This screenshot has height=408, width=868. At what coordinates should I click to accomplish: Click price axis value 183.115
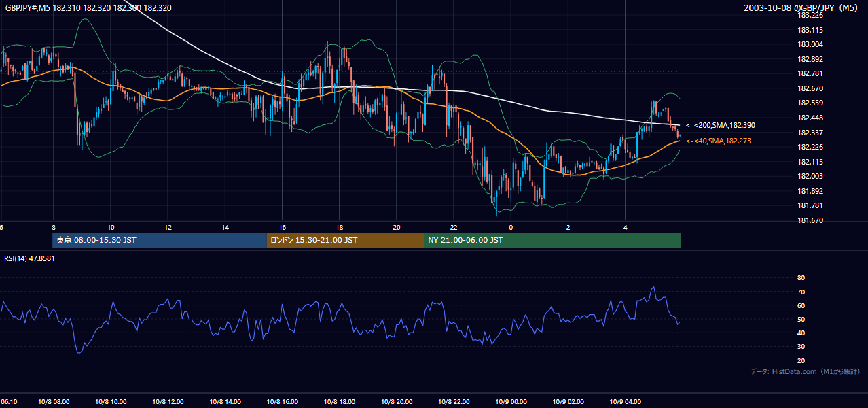[x=810, y=30]
